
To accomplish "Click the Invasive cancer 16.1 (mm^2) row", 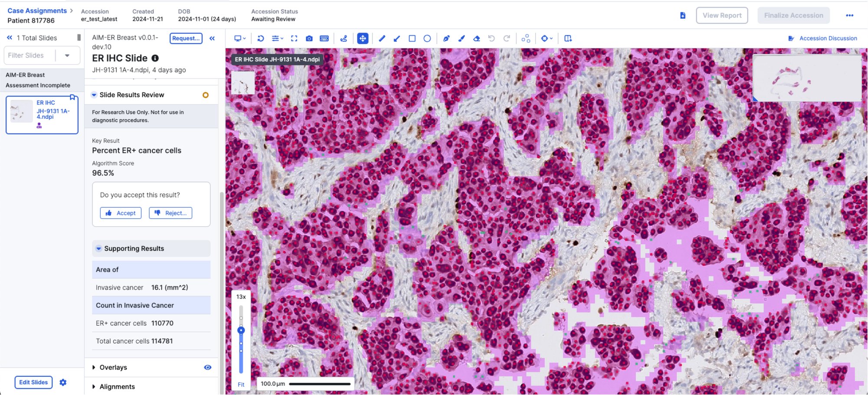I will 151,287.
